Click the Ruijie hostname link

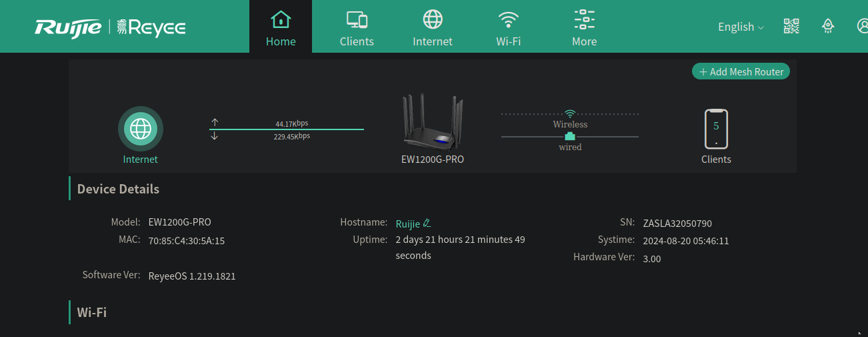[407, 224]
